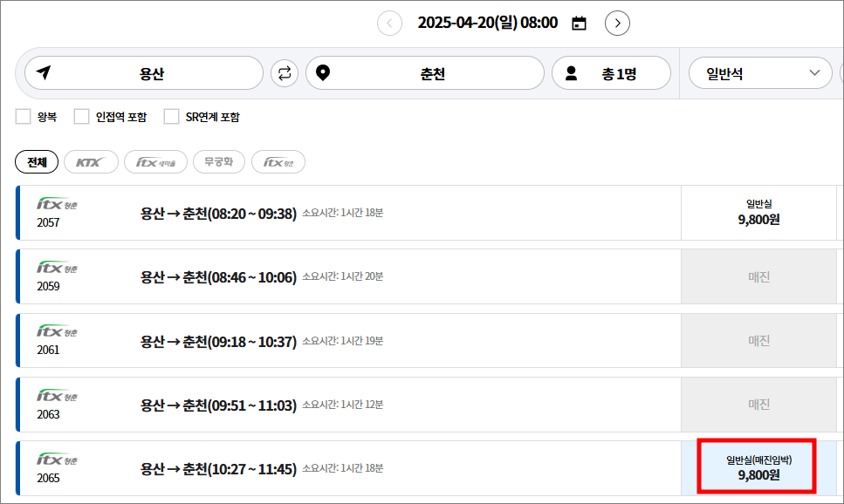Advance to next date with right arrow
844x504 pixels.
[617, 23]
